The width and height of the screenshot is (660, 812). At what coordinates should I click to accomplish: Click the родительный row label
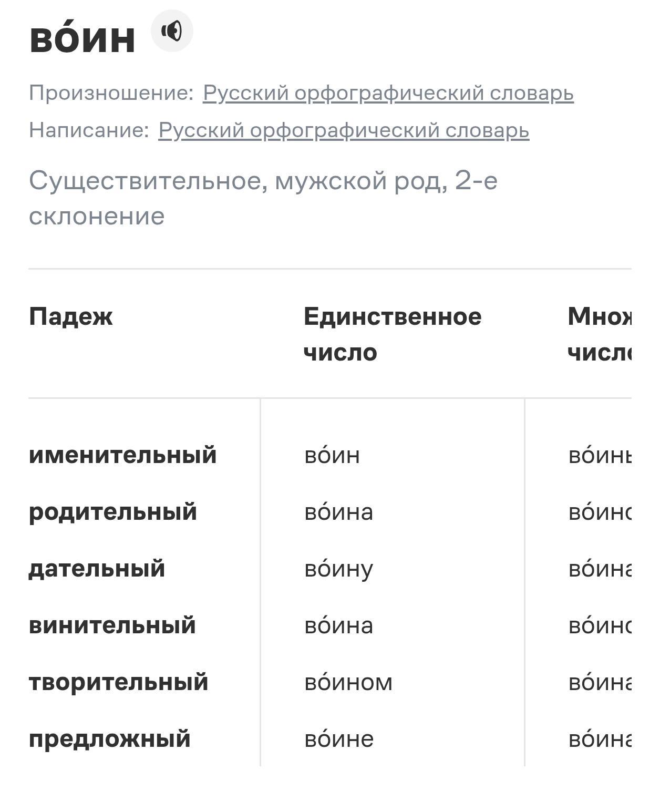[112, 511]
